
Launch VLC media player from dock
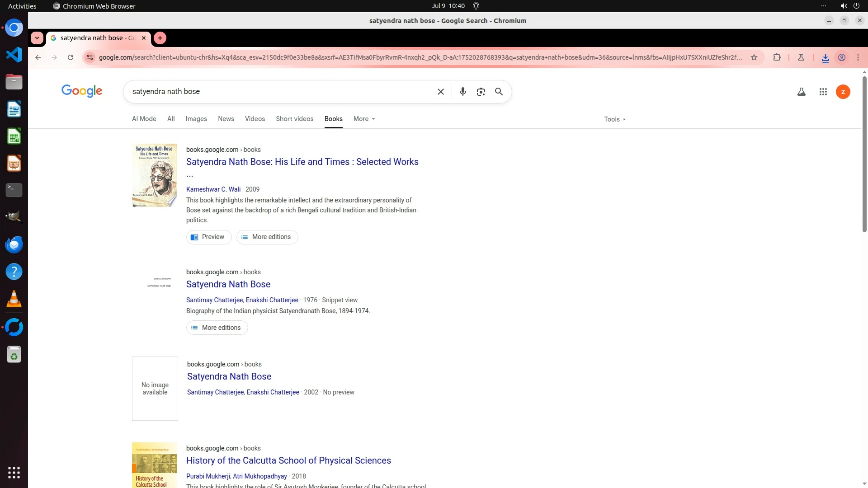coord(14,299)
